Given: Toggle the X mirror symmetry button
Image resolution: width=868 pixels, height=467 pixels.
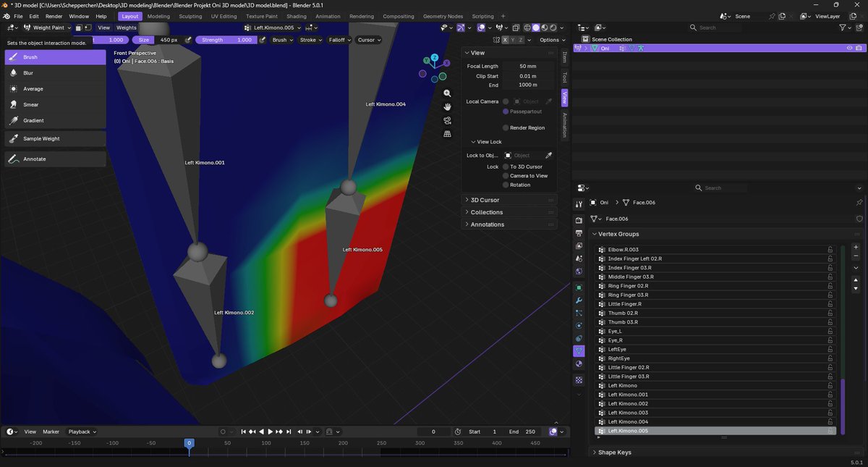Looking at the screenshot, I should [506, 40].
